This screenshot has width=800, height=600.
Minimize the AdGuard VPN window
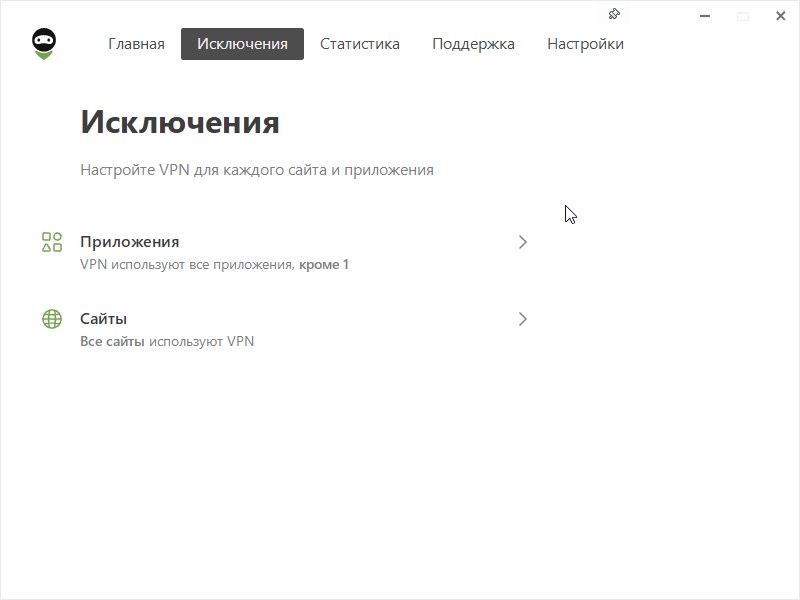click(703, 16)
